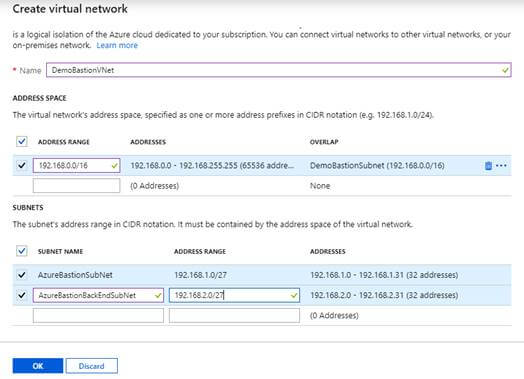
Task: Click the 192.168.2.0 - 192.168.2.31 addresses text
Action: tap(384, 295)
